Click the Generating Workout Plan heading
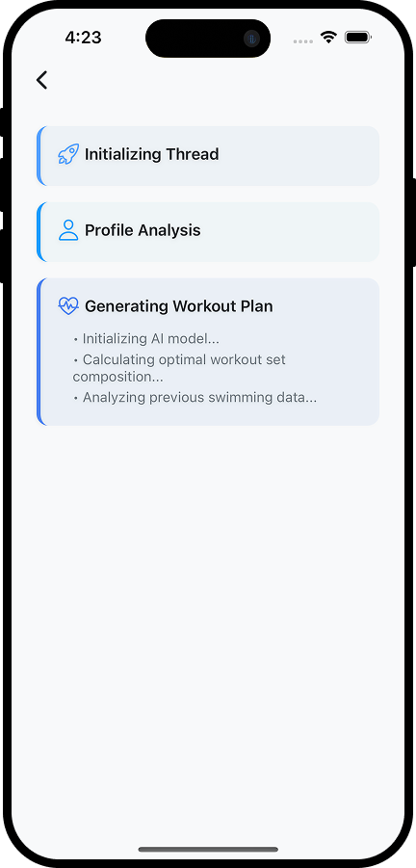The image size is (416, 868). pyautogui.click(x=179, y=306)
